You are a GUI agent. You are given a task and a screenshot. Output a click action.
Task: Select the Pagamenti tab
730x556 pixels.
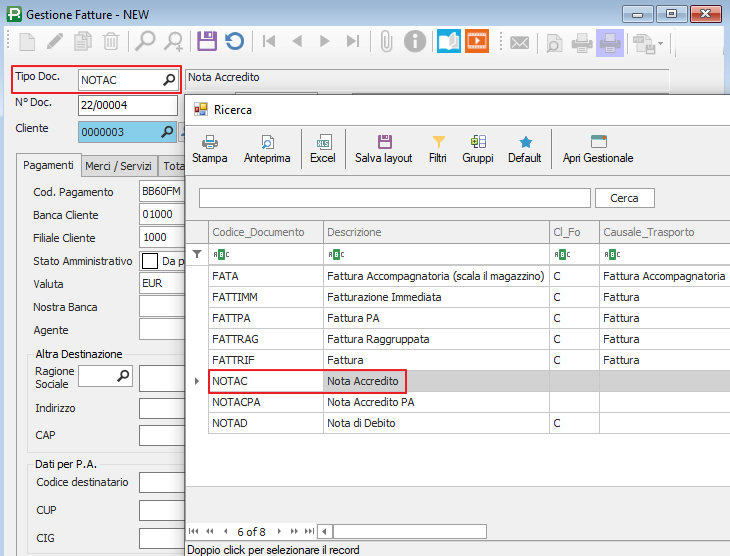pos(48,166)
